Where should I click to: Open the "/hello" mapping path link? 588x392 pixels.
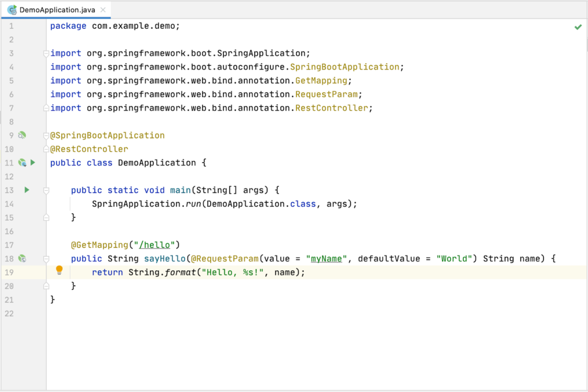(x=155, y=244)
